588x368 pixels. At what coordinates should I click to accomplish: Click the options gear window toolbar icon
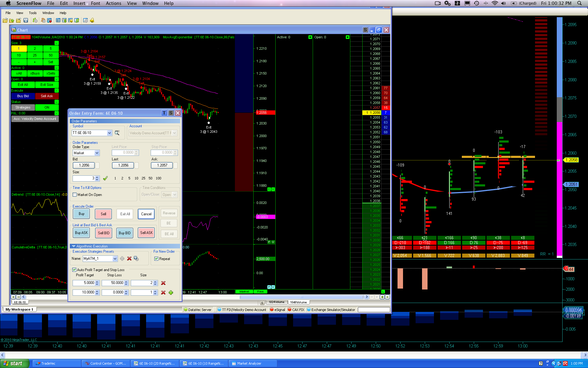coord(85,21)
